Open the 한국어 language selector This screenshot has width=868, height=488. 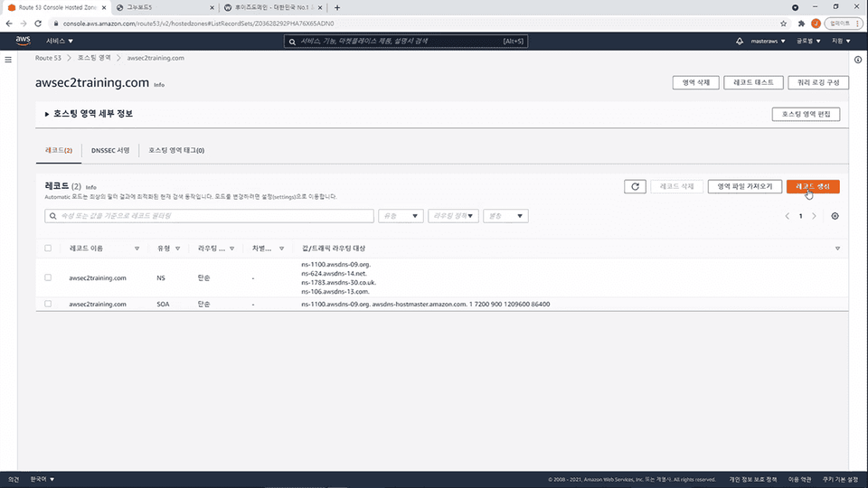[x=42, y=479]
